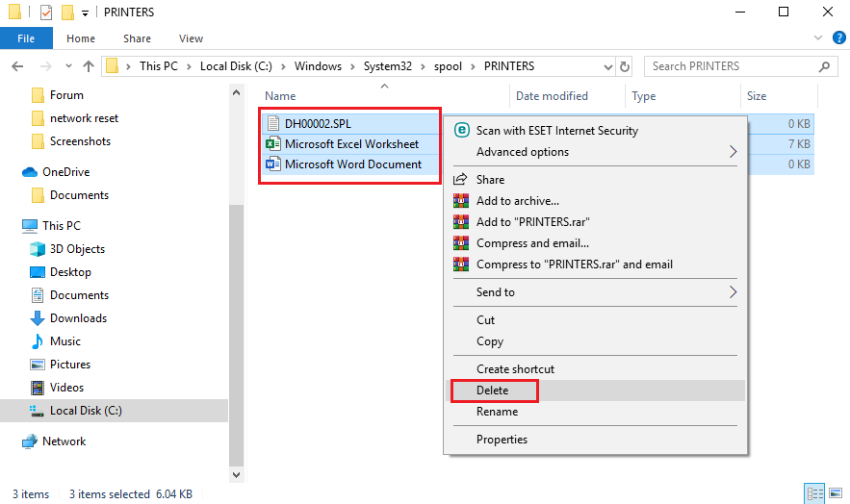Open the Help question mark icon

[x=838, y=38]
